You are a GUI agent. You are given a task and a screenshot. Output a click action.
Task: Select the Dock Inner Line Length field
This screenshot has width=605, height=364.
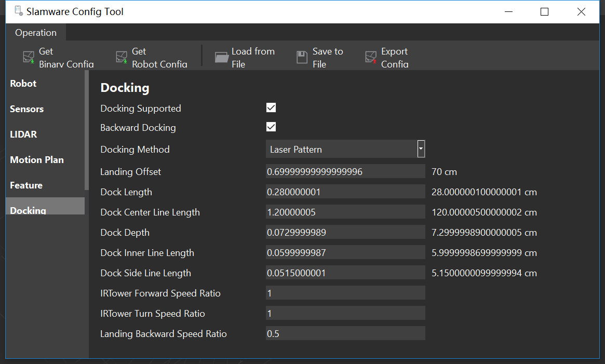pyautogui.click(x=345, y=252)
